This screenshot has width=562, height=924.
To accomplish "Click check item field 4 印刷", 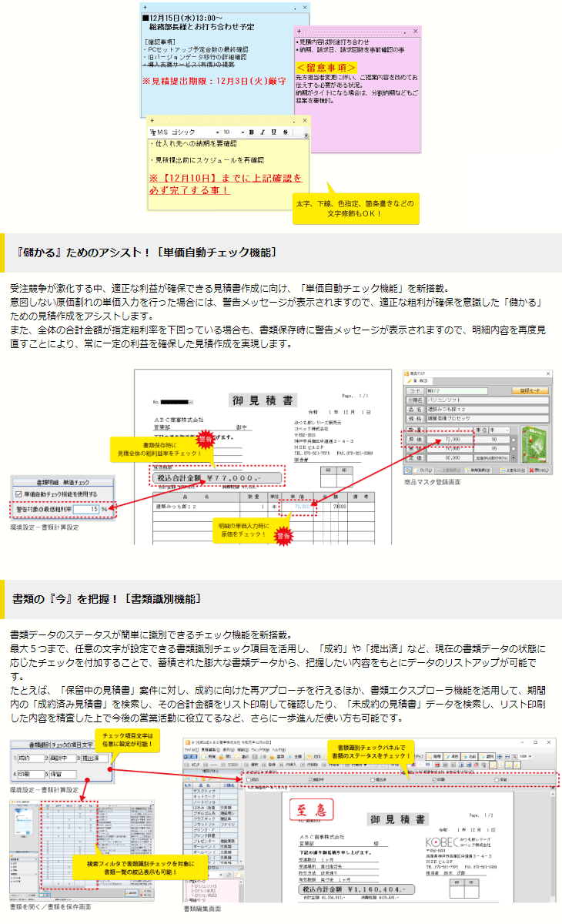I will [x=31, y=773].
